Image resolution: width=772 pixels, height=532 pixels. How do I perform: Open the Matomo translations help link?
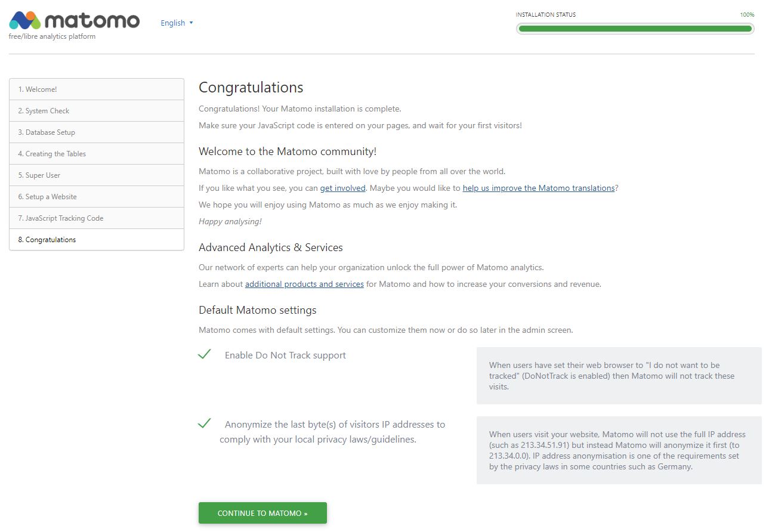[538, 188]
